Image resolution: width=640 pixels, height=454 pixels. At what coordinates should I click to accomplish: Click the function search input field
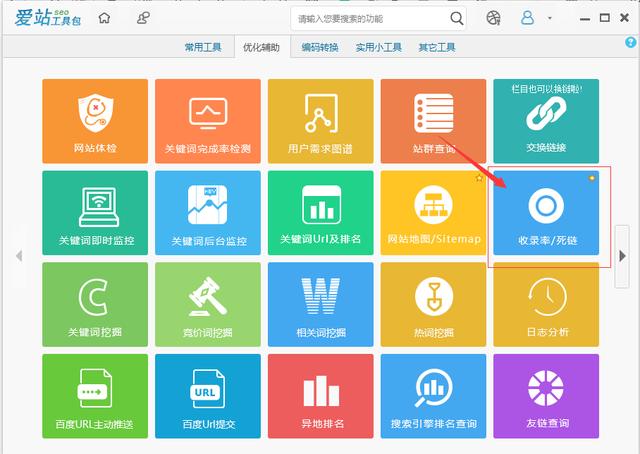click(x=370, y=18)
